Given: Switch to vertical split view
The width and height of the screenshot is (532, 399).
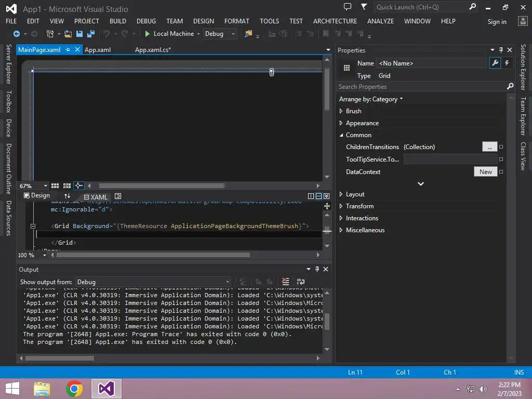Looking at the screenshot, I should click(x=311, y=196).
